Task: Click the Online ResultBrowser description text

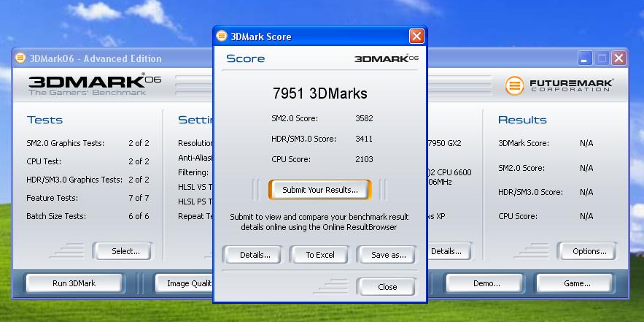Action: tap(319, 222)
